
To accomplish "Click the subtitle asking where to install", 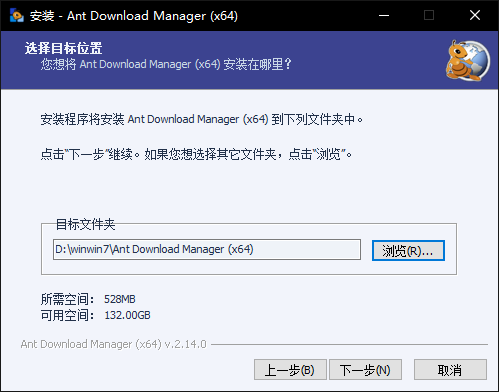I will (166, 64).
